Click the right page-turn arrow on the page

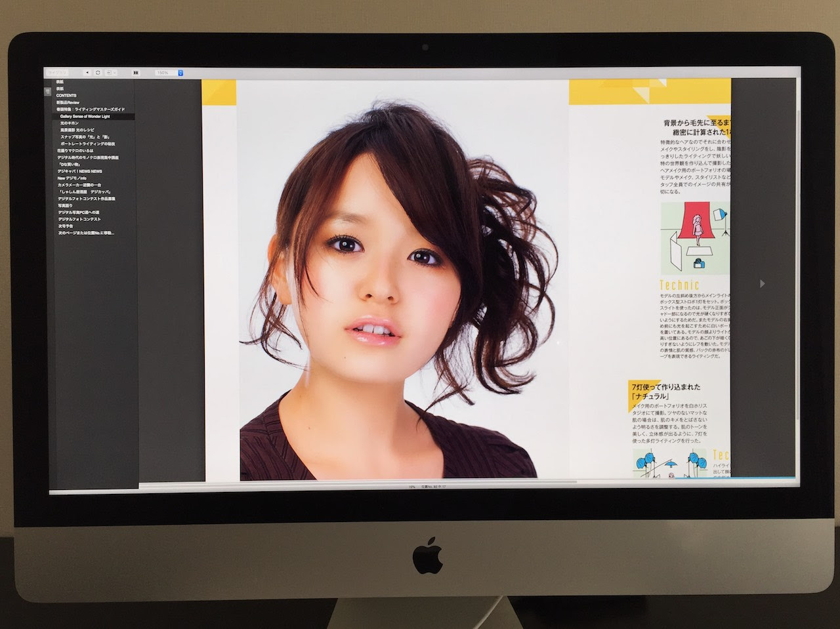tap(762, 283)
